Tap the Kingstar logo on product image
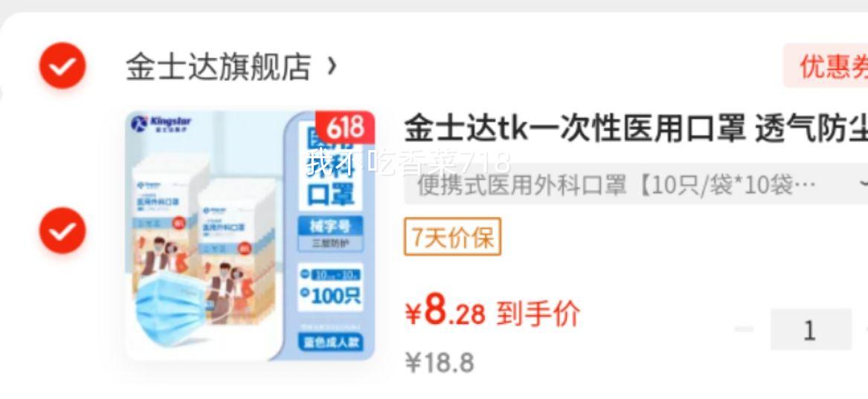868x399 pixels. 161,124
